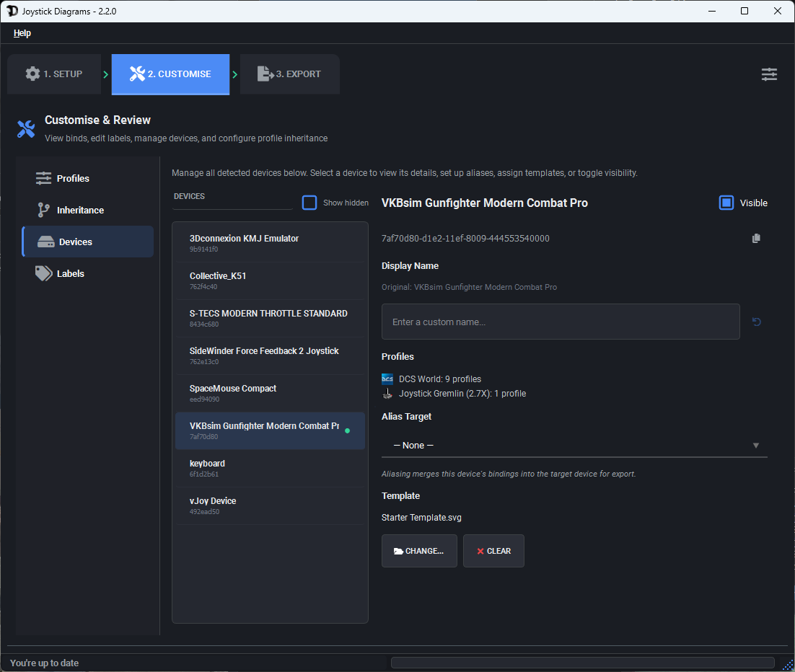Open the Labels section in sidebar

click(88, 274)
